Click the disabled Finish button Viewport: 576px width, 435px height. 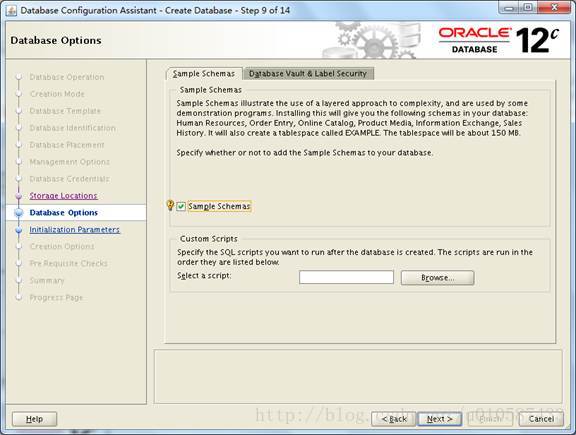490,419
